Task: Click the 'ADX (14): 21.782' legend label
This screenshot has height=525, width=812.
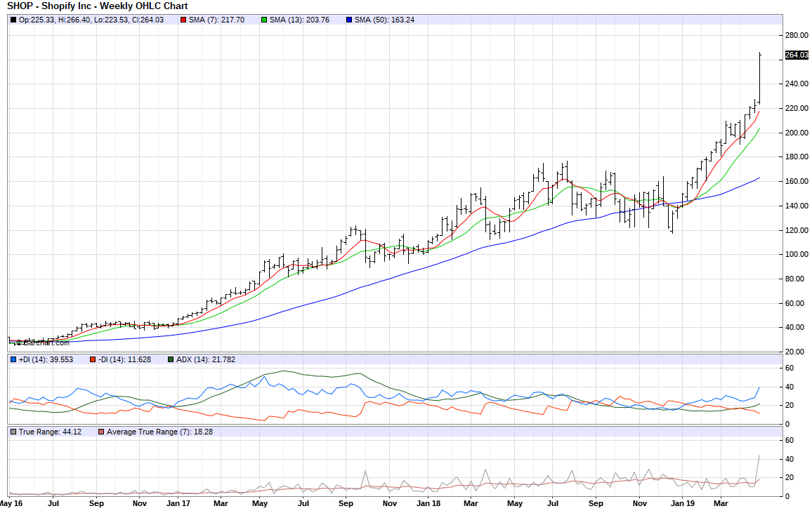Action: point(206,359)
